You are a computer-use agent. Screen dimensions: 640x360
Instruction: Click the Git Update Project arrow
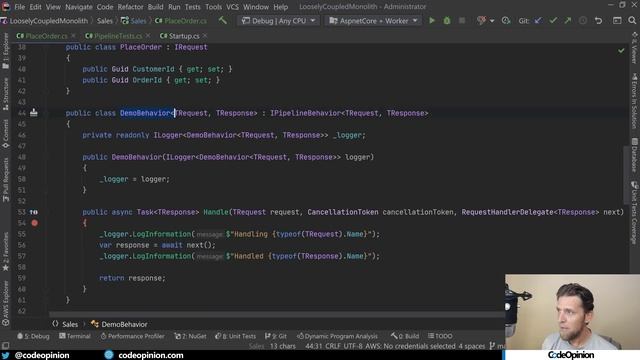click(538, 20)
